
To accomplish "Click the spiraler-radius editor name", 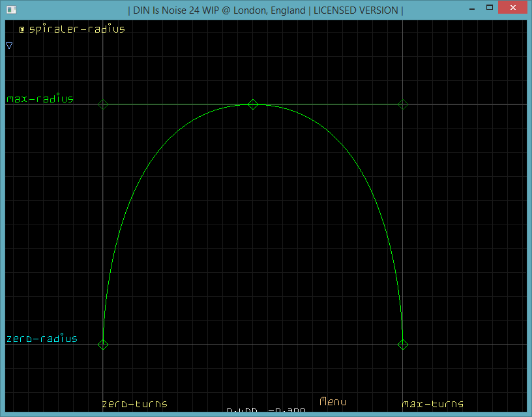I will 77,29.
